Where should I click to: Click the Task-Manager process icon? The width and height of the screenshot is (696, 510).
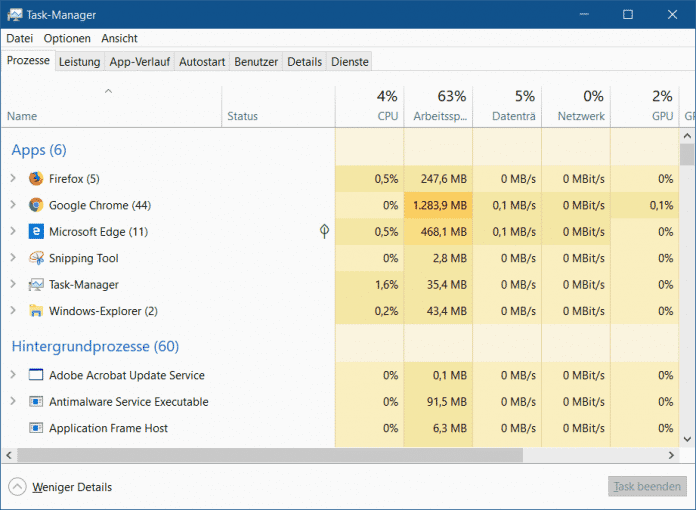[x=36, y=285]
